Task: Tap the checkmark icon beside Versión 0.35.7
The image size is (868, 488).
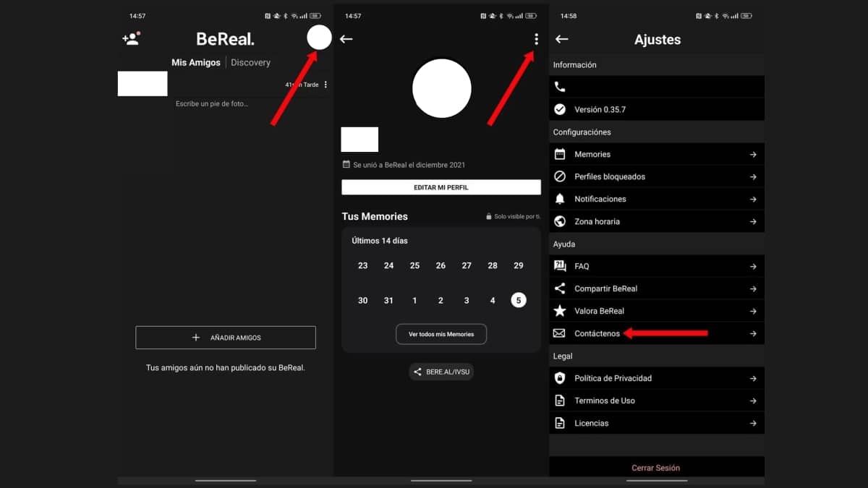Action: pos(560,109)
